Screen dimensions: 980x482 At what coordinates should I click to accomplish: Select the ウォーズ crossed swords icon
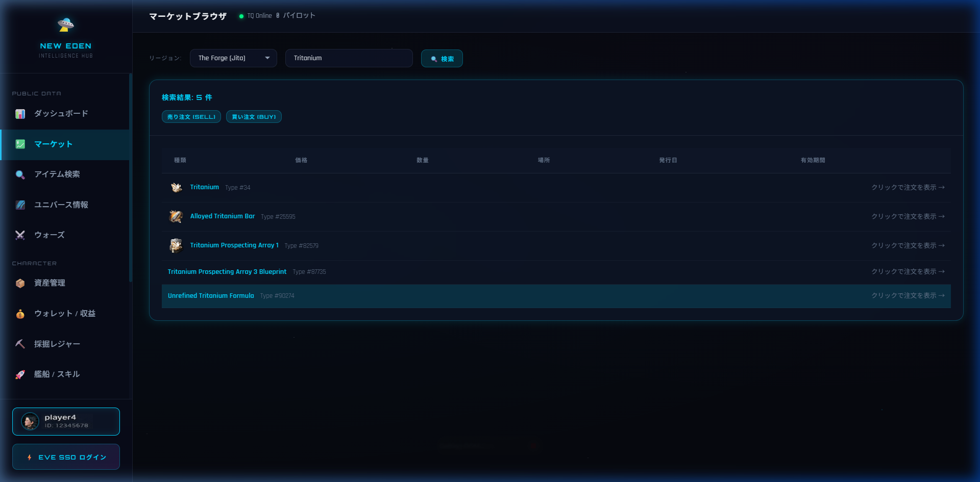[20, 235]
